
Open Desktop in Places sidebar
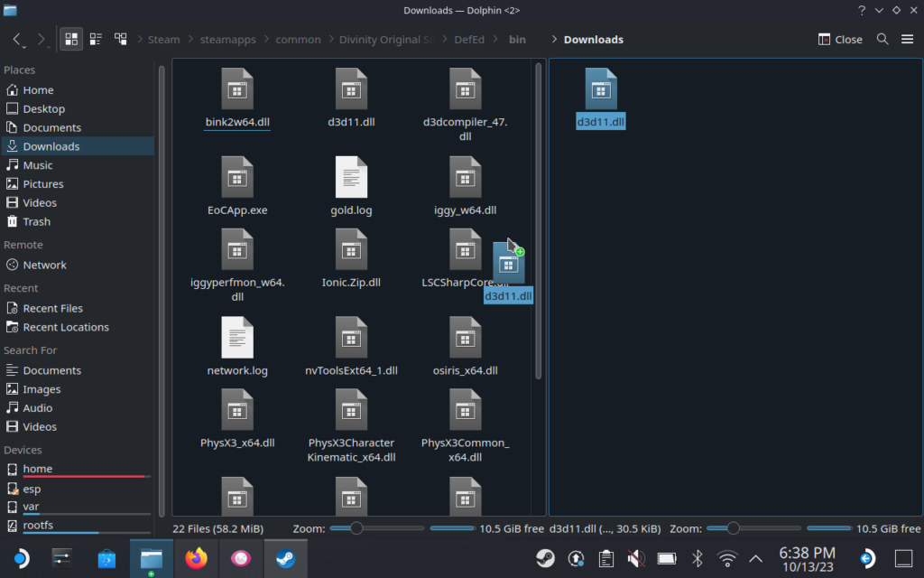(78, 109)
